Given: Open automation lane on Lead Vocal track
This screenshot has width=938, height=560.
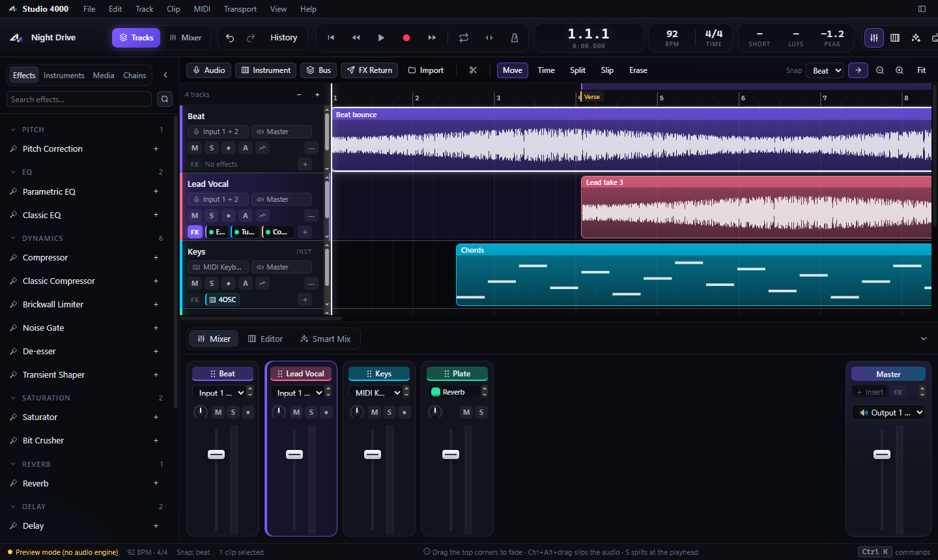Looking at the screenshot, I should [263, 216].
